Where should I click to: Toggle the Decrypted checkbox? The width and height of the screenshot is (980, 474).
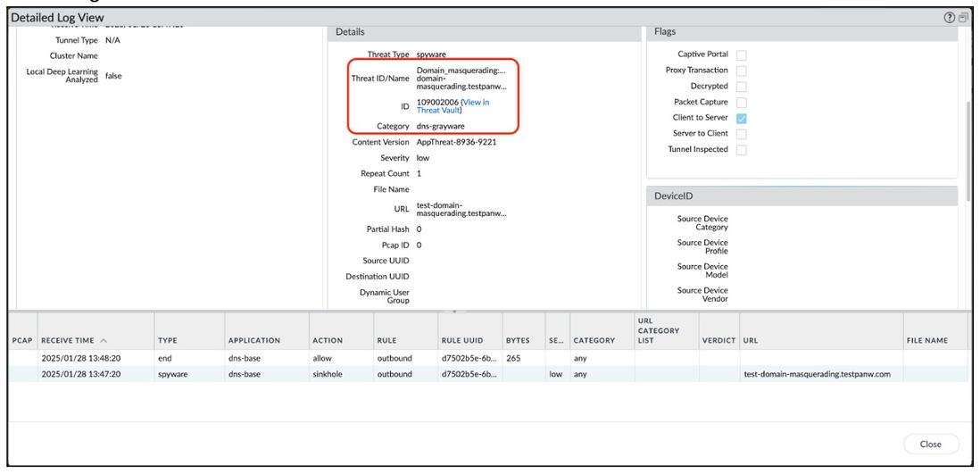742,87
